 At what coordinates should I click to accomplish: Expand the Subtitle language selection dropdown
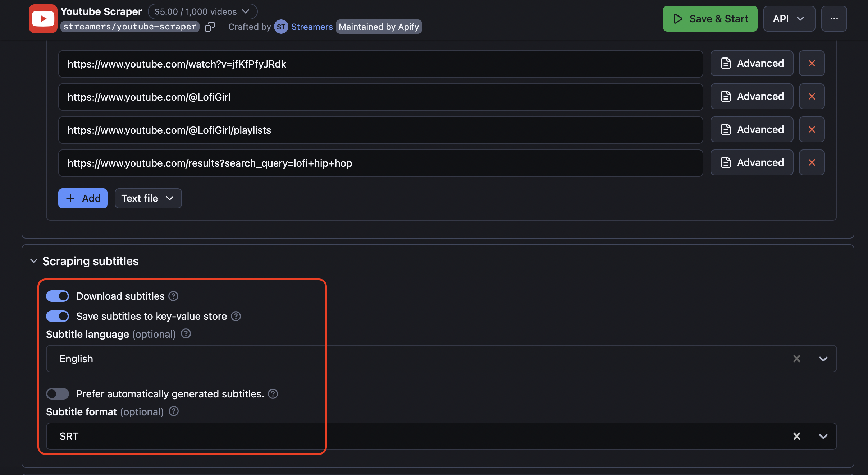[x=823, y=358]
